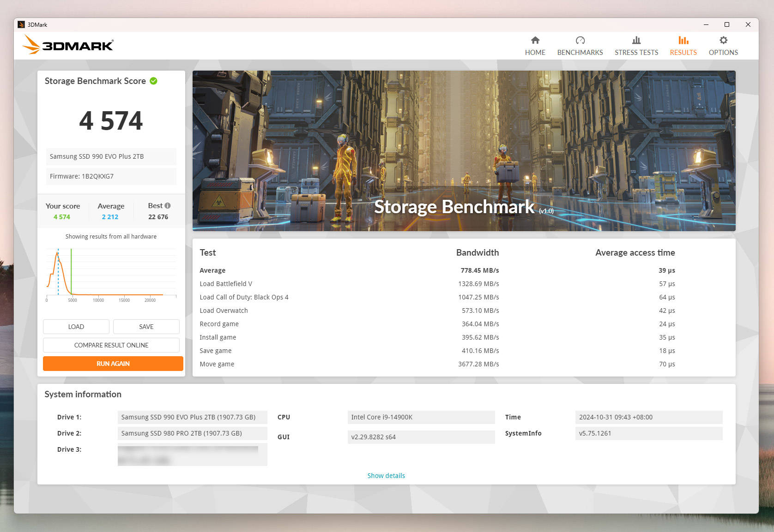
Task: Click the info icon beside Best
Action: (x=168, y=206)
